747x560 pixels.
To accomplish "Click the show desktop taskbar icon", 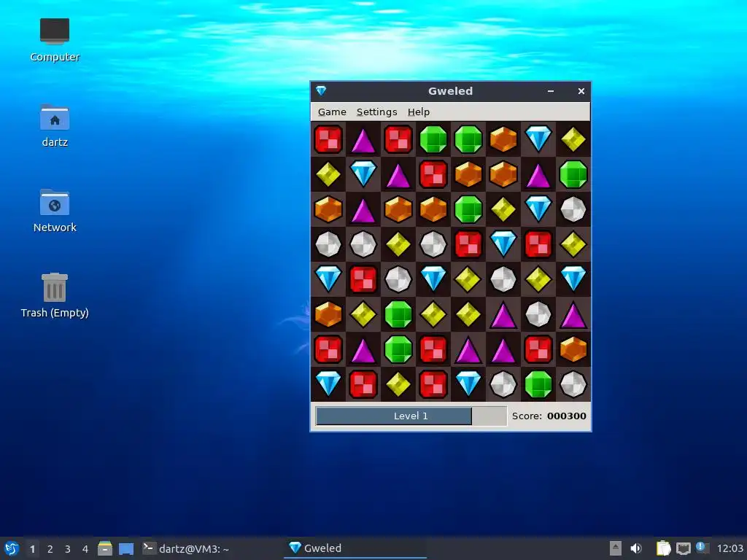I will coord(126,548).
